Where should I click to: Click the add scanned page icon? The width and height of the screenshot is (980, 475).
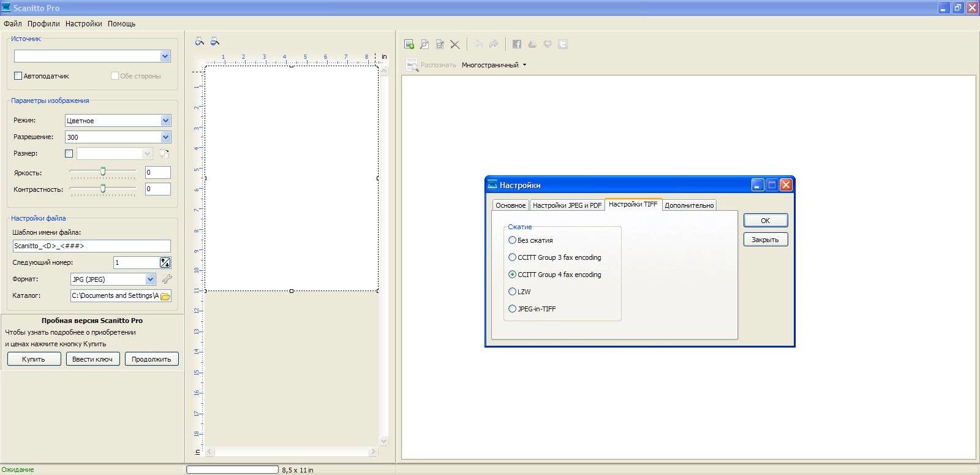[x=409, y=44]
